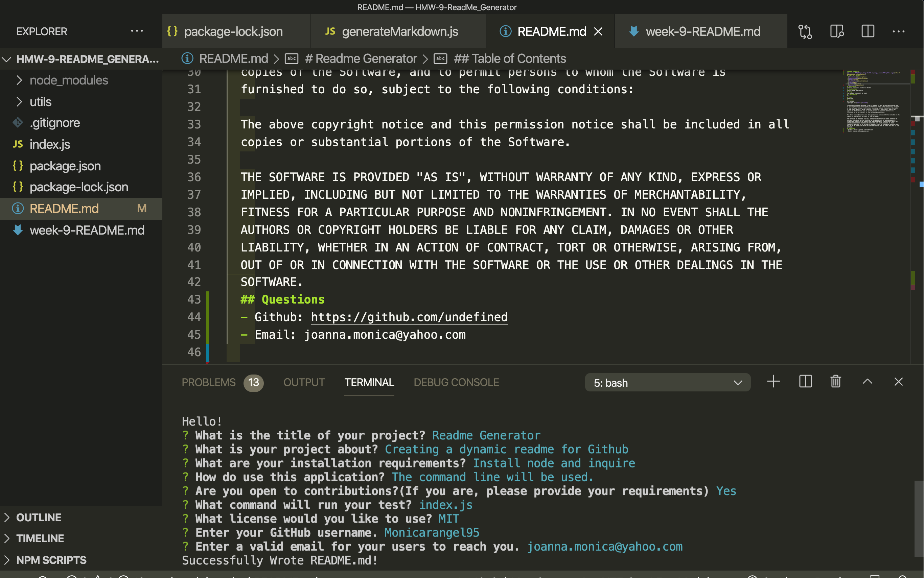This screenshot has width=924, height=578.
Task: Select week-9-README.md in the Explorer
Action: point(87,230)
